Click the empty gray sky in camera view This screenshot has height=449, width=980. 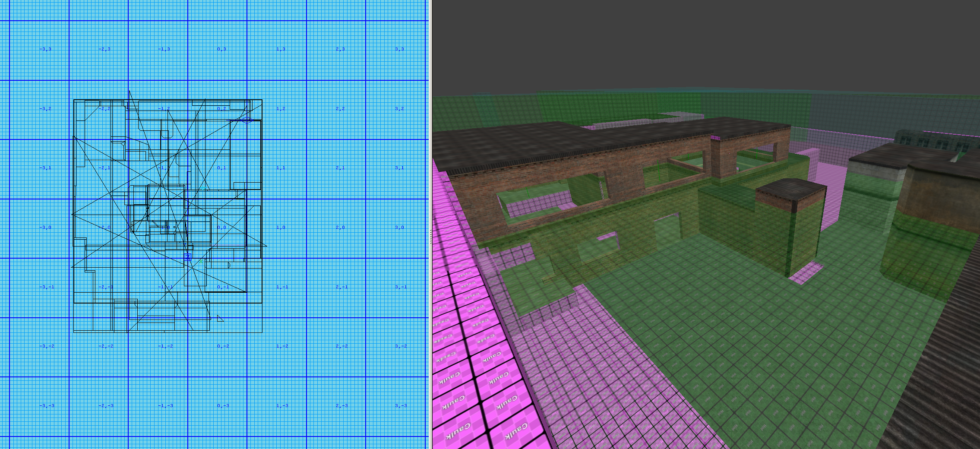tap(691, 43)
